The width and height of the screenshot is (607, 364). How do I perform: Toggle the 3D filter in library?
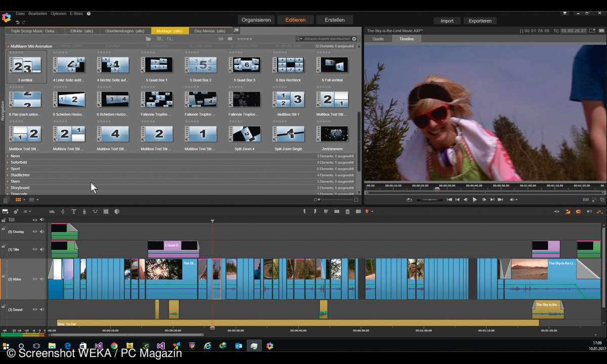tap(221, 38)
